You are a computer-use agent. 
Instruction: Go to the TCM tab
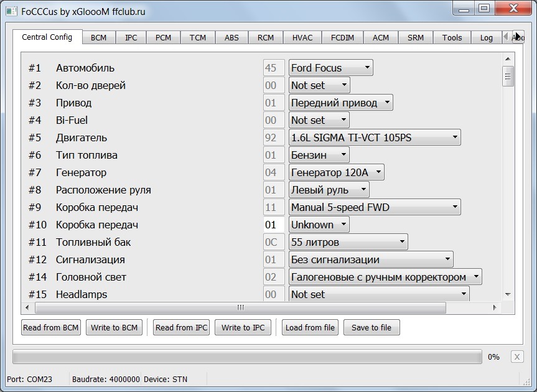point(198,38)
